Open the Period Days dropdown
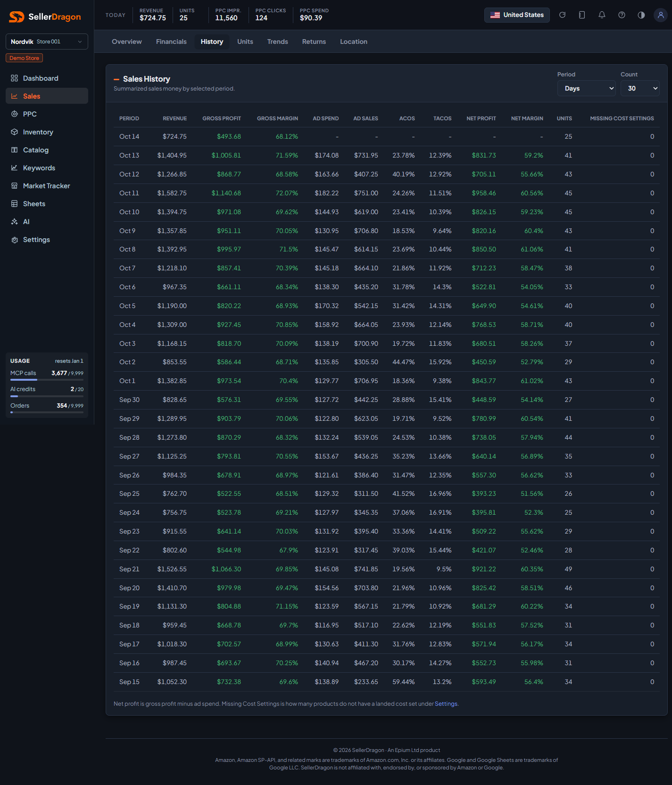672x785 pixels. 587,88
